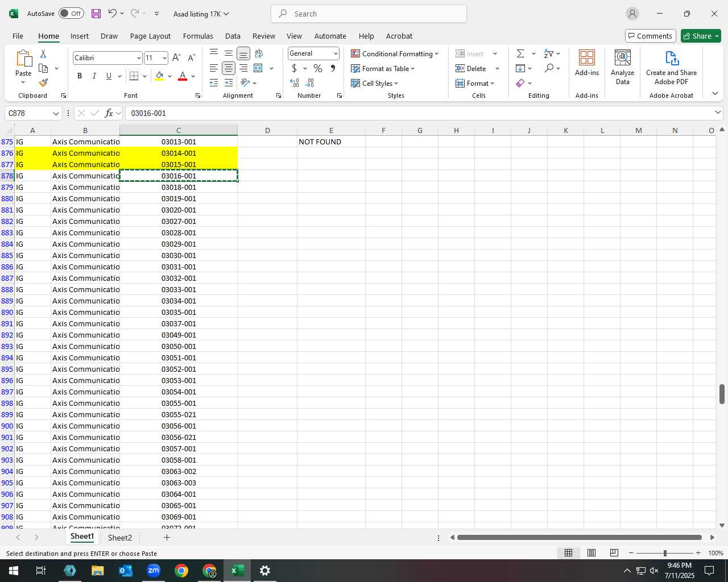Switch to the Data tab
Image resolution: width=728 pixels, height=582 pixels.
click(233, 36)
